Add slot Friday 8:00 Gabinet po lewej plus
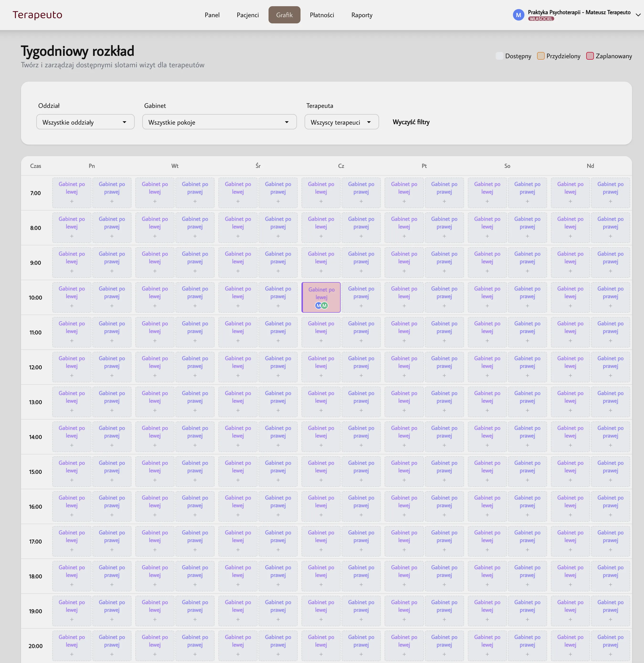This screenshot has height=663, width=644. pos(404,236)
